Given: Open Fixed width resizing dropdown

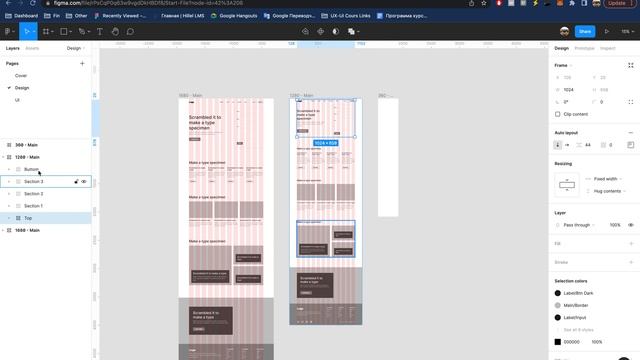Looking at the screenshot, I should (604, 179).
